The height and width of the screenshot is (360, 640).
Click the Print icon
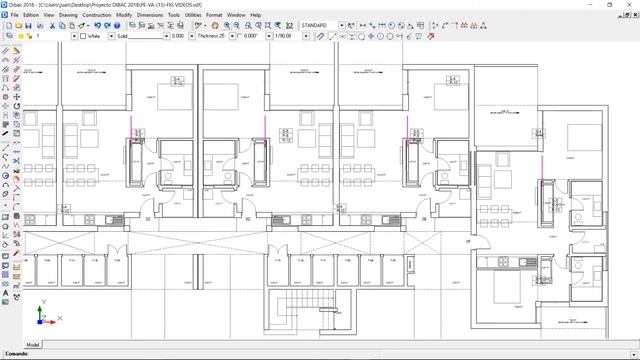coord(40,26)
